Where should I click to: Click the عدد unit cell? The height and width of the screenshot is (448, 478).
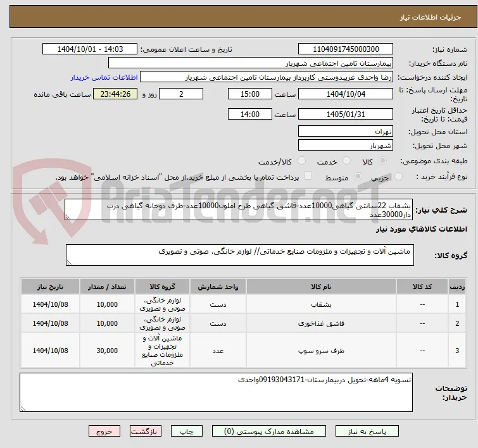tap(218, 351)
